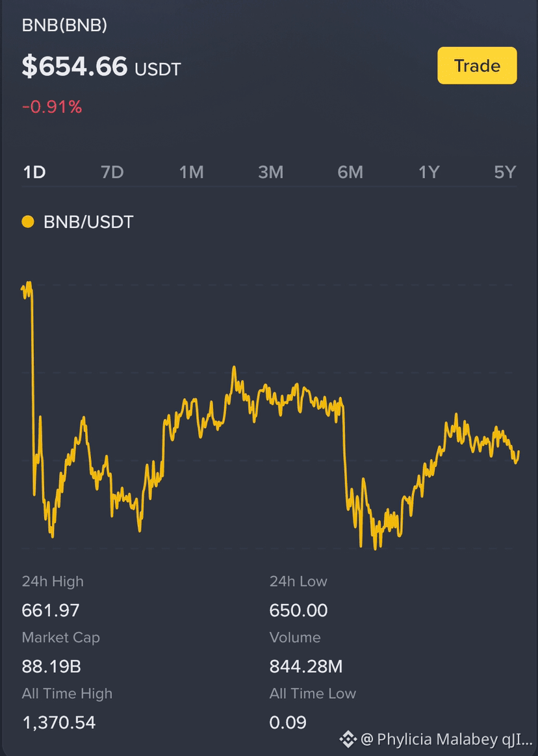Select the 1D chart range tab
The image size is (538, 756).
point(34,172)
